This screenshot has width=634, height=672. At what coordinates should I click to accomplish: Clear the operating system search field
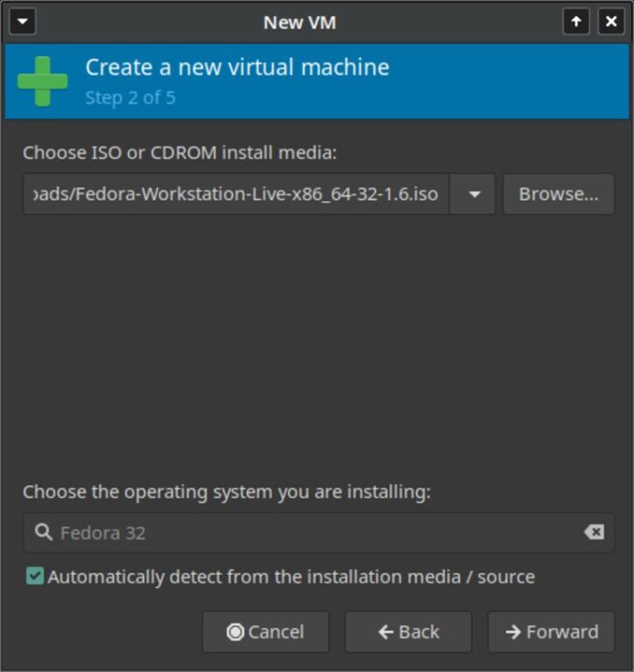point(594,532)
